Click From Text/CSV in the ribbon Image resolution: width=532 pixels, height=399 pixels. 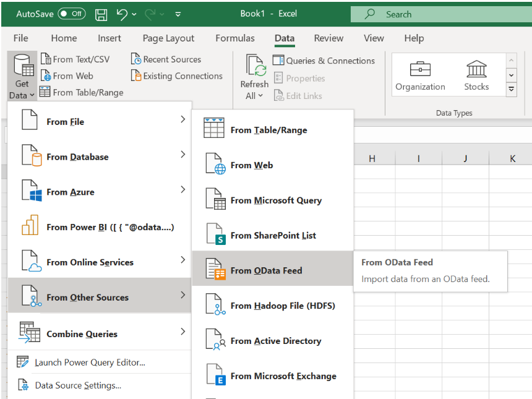[75, 59]
